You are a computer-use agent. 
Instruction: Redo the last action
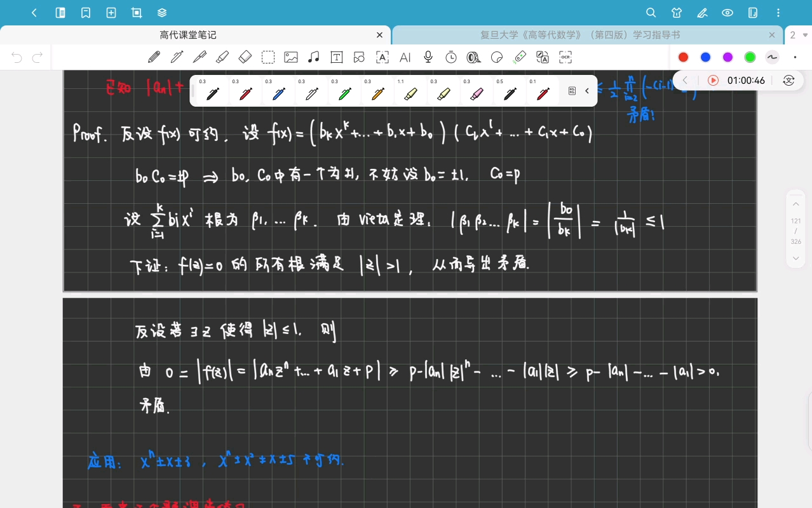point(37,58)
